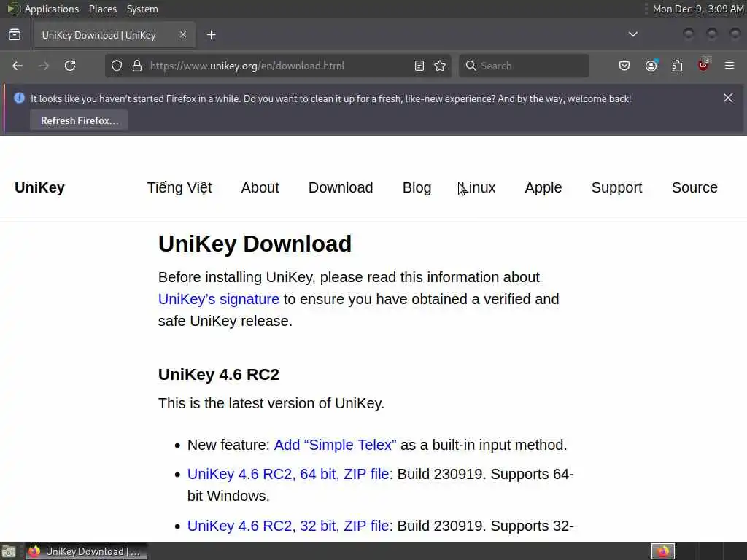
Task: Open the Places menu
Action: [103, 9]
